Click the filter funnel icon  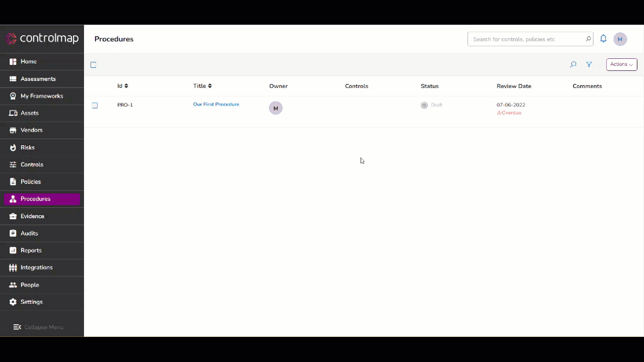pos(589,64)
